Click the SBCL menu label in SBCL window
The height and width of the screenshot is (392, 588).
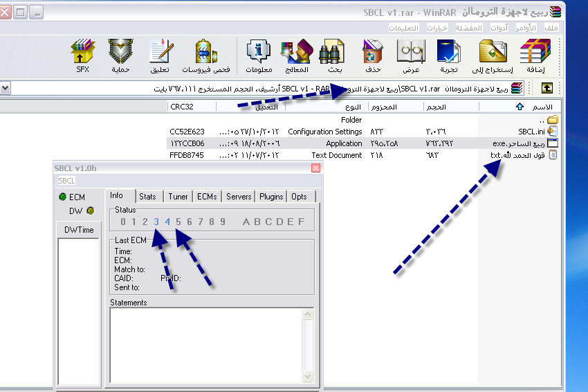coord(66,181)
